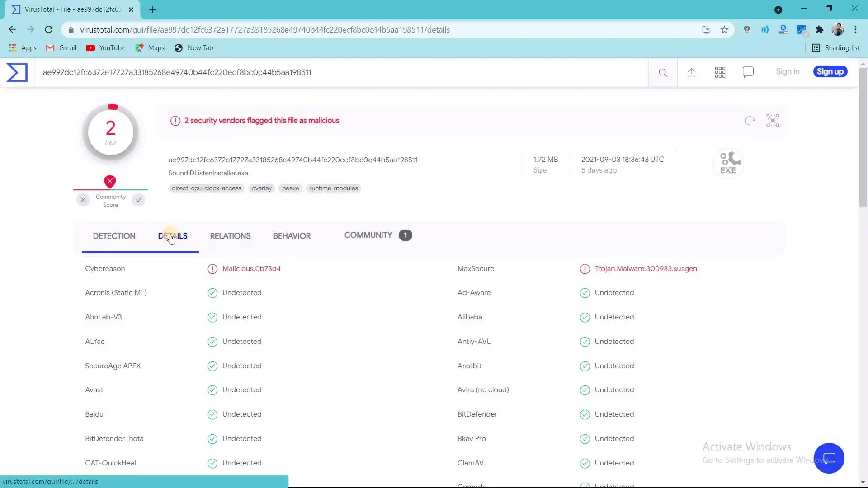Click the VirusTotal logo icon
Screen dimensions: 868x488
17,72
